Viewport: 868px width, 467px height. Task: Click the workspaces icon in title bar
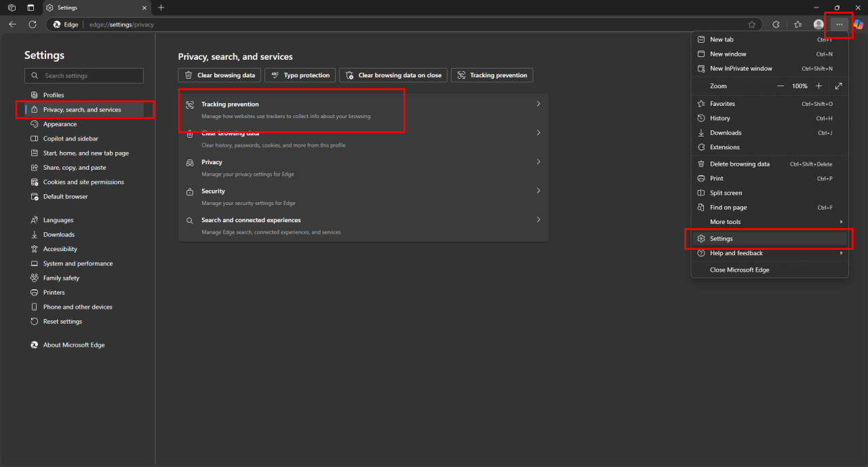tap(12, 7)
